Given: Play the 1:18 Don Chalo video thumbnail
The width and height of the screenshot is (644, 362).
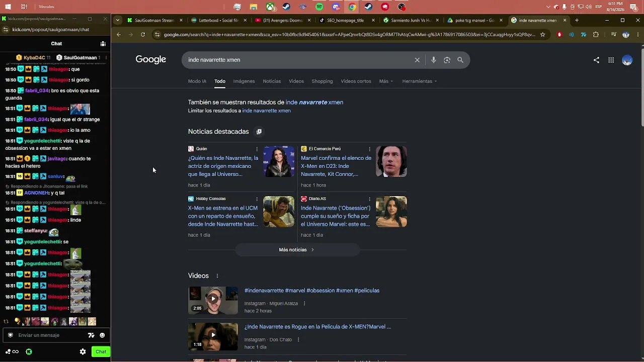Looking at the screenshot, I should pos(213,336).
